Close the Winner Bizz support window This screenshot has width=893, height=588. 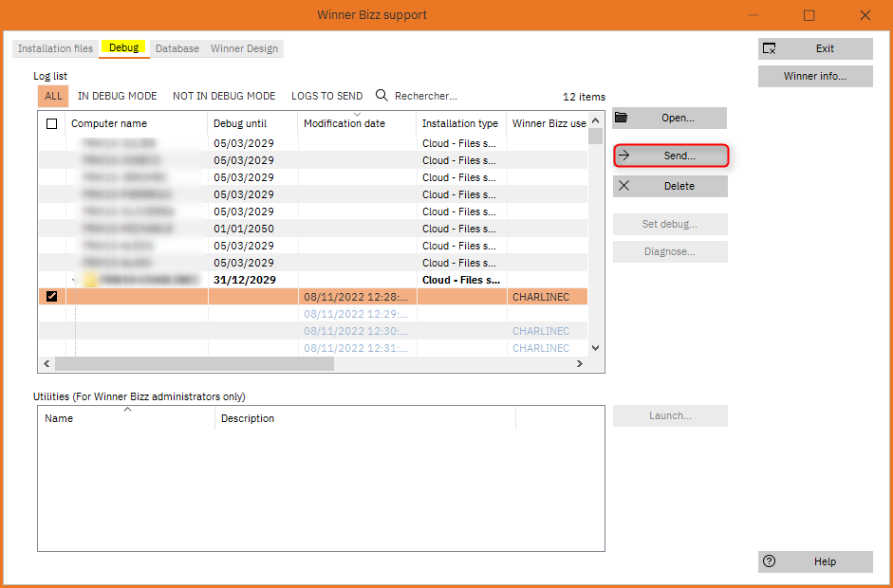[x=865, y=15]
